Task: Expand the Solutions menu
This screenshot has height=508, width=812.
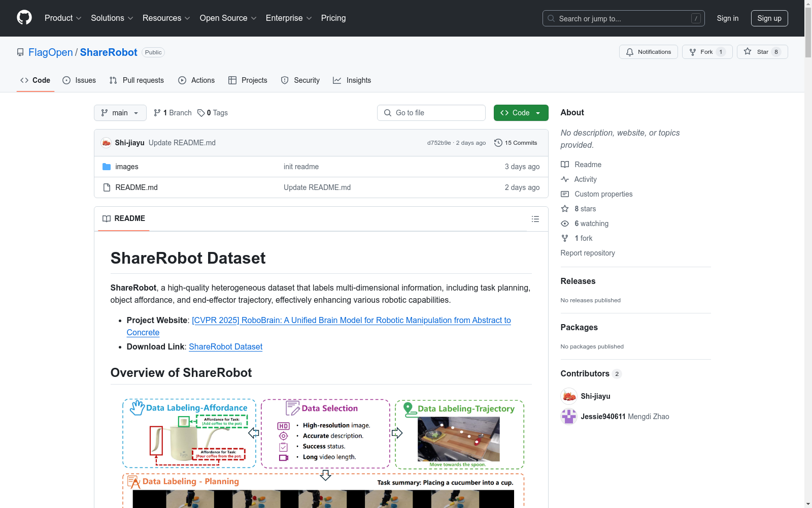Action: coord(112,18)
